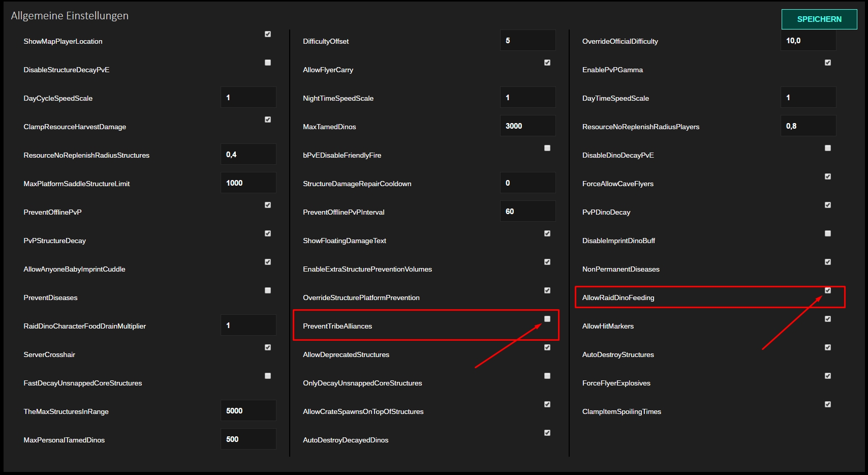Click the ResourceNoReplenishRadiusStructures input field
The width and height of the screenshot is (868, 475).
pos(249,154)
